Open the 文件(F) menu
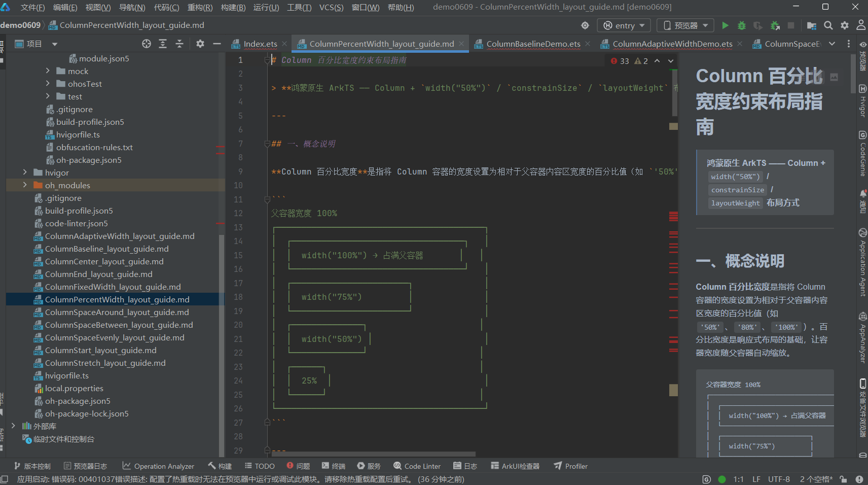This screenshot has height=485, width=868. coord(32,7)
